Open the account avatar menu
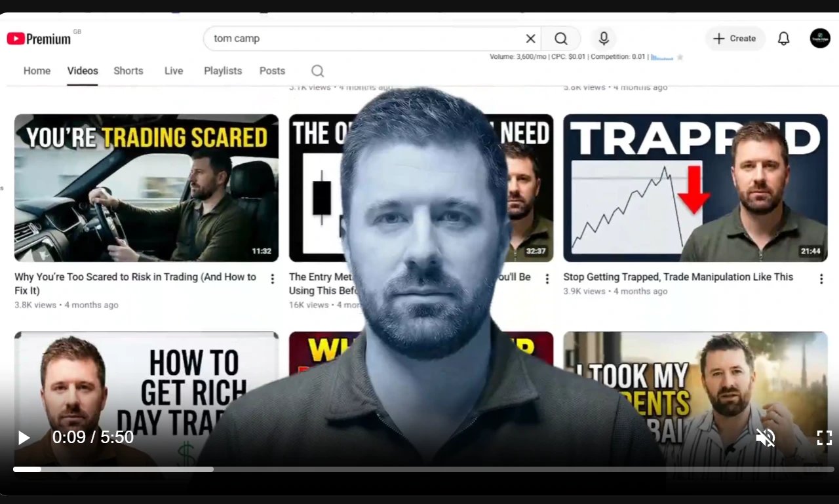839x504 pixels. pyautogui.click(x=820, y=38)
